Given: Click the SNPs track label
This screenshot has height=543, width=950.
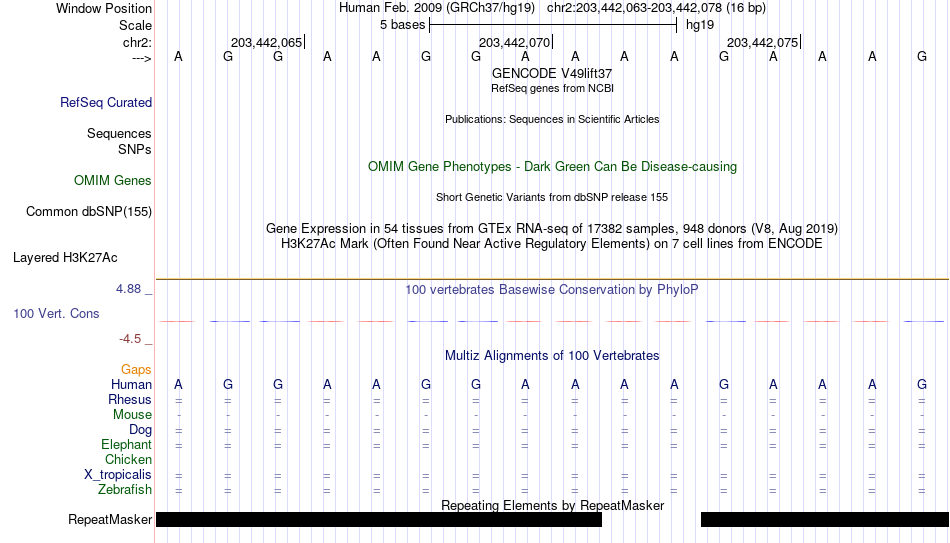Looking at the screenshot, I should pos(135,149).
